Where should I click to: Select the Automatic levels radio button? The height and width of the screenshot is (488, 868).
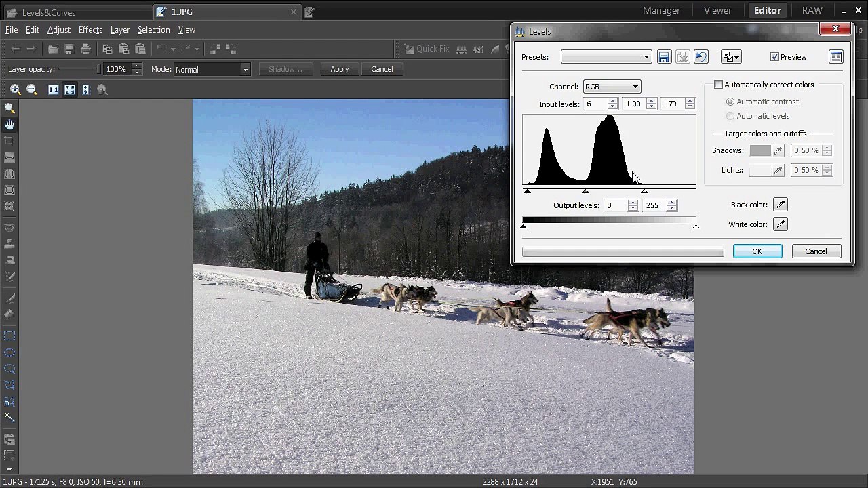(x=730, y=116)
